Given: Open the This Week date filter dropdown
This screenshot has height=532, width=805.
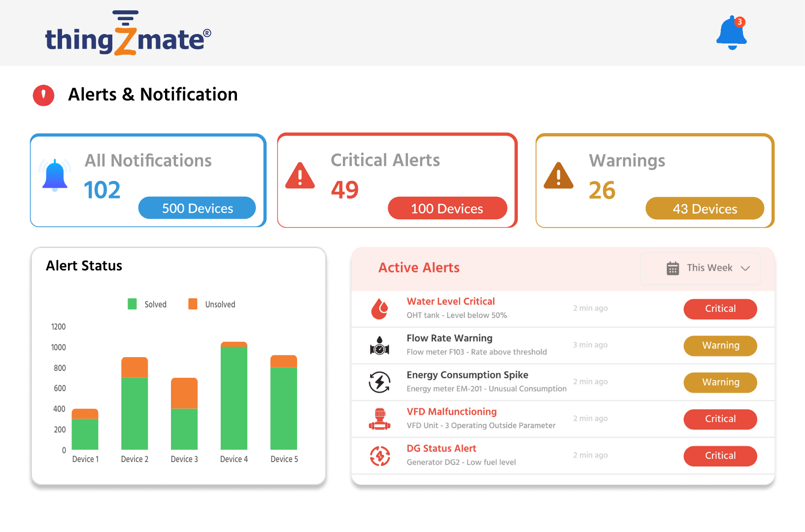Looking at the screenshot, I should (x=708, y=268).
